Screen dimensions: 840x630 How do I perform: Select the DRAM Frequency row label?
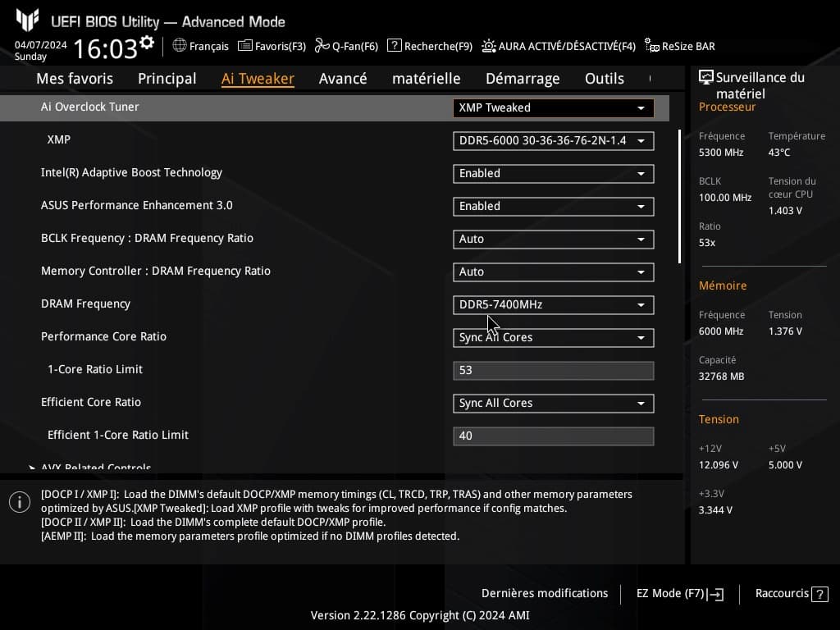pyautogui.click(x=85, y=304)
